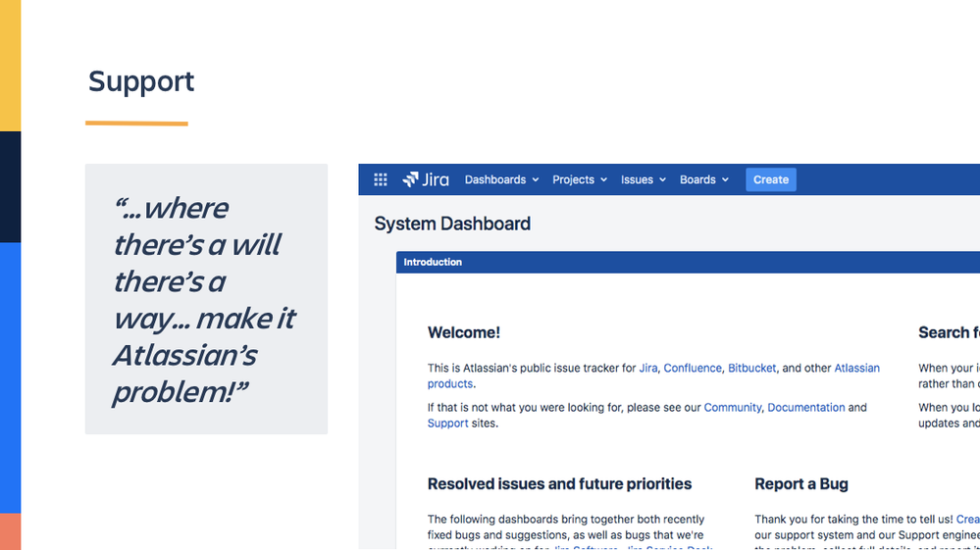Follow the Jira link in Welcome text
This screenshot has width=980, height=550.
pos(648,369)
